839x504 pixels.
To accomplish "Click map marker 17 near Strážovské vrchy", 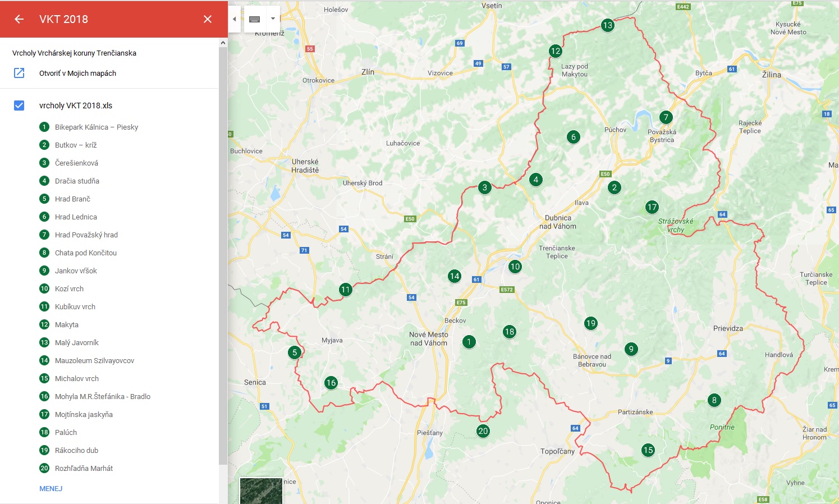I will click(x=652, y=207).
